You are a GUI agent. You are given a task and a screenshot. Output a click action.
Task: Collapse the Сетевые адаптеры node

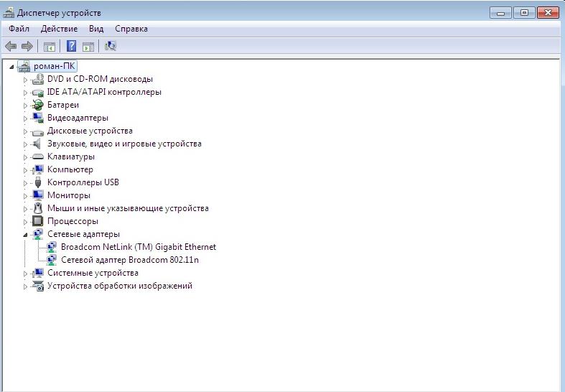pyautogui.click(x=25, y=235)
